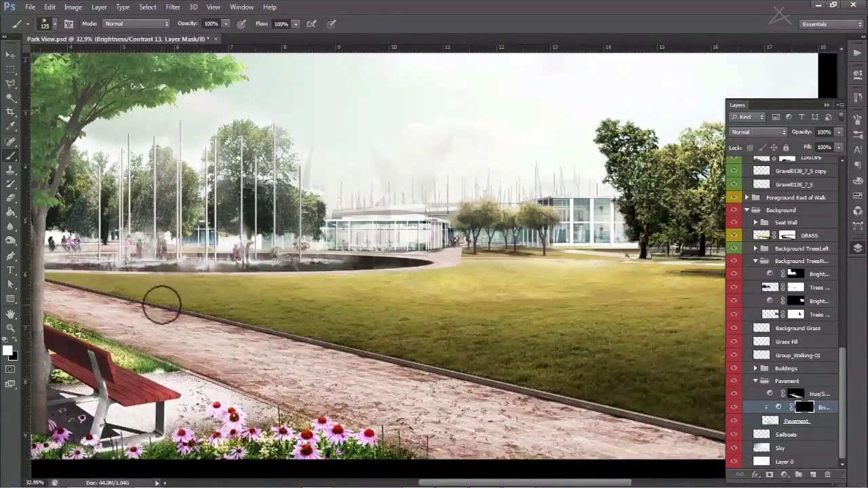Select the Hand tool

(10, 313)
